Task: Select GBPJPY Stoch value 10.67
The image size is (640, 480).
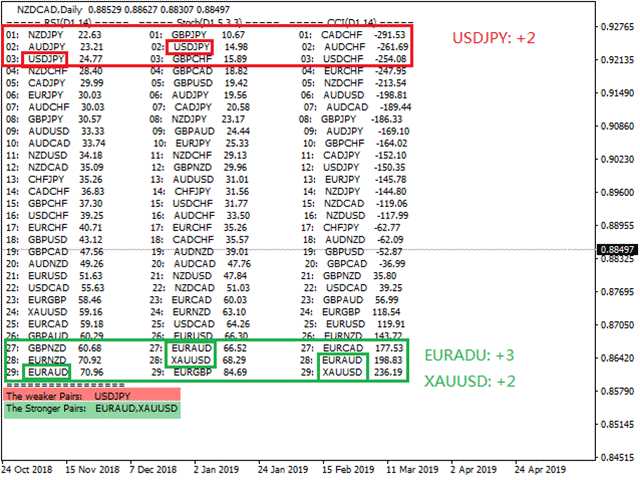Action: [233, 35]
